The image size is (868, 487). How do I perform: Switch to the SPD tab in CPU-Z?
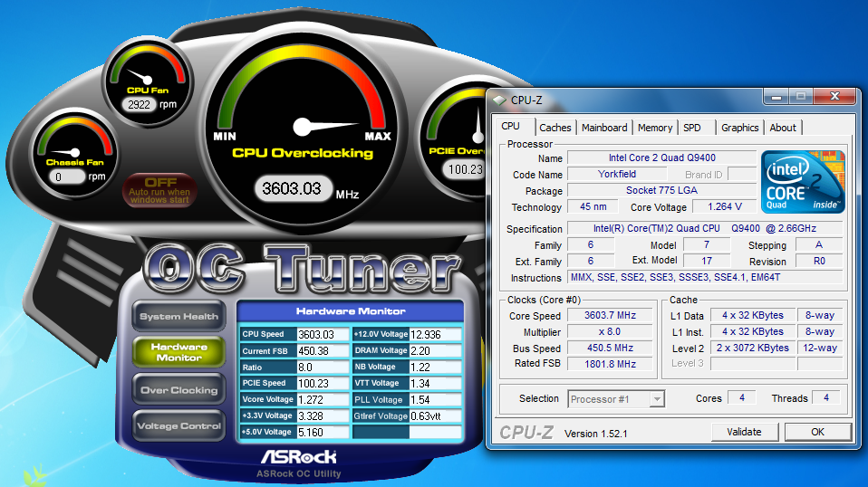[692, 128]
